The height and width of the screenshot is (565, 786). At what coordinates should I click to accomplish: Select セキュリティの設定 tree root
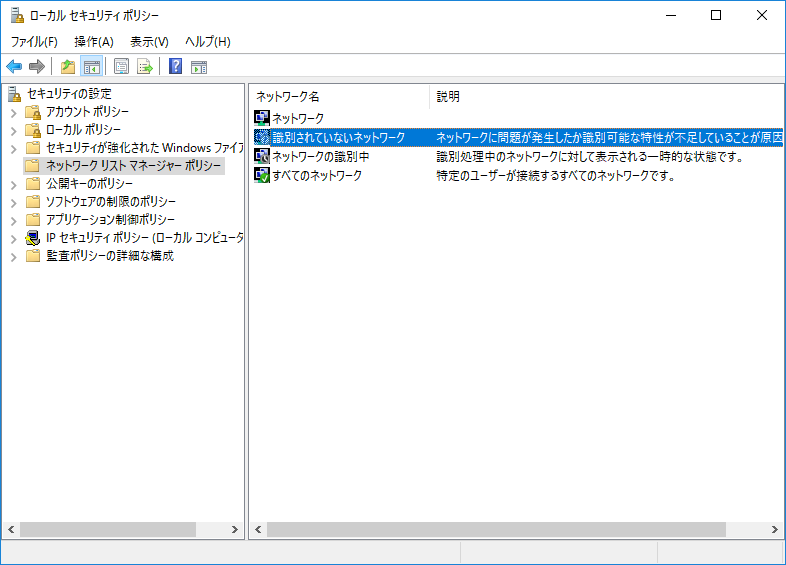point(69,94)
